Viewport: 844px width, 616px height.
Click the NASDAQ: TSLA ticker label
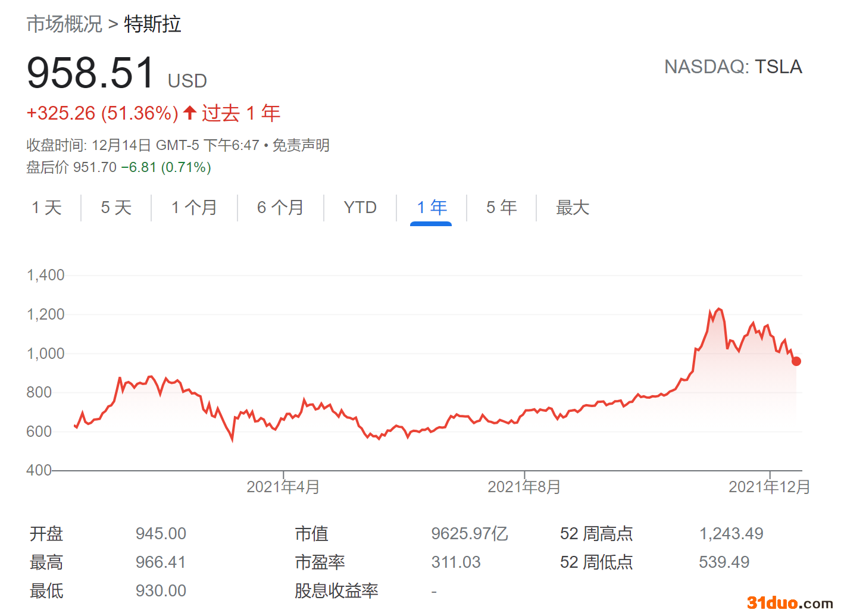(x=733, y=67)
